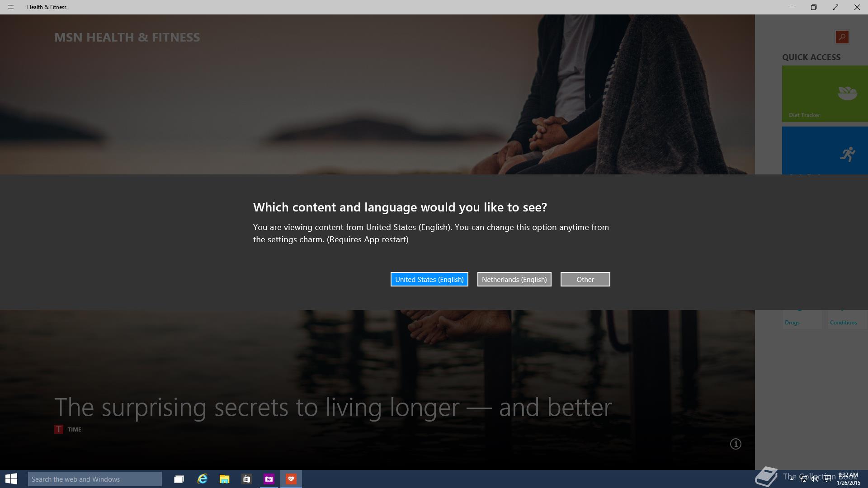The image size is (868, 488).
Task: Select the Other language option
Action: (x=585, y=279)
